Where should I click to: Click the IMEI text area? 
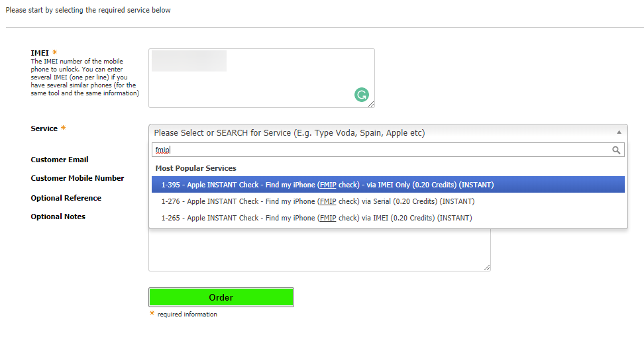point(262,78)
